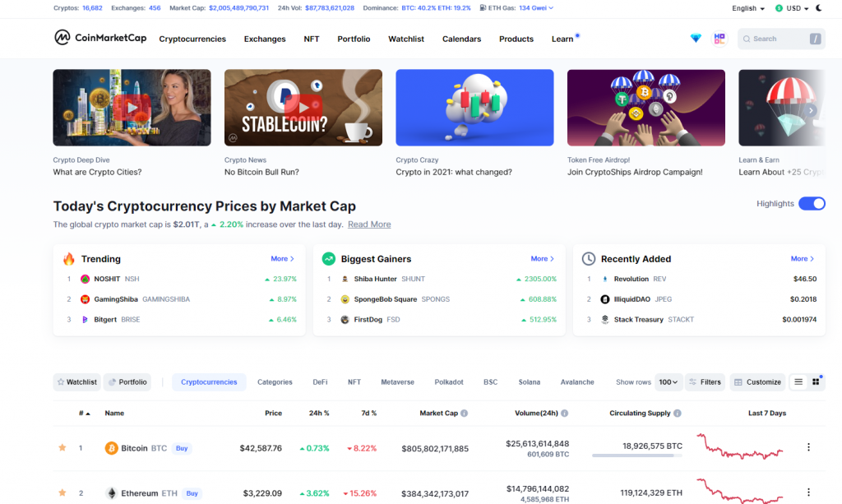
Task: Click the NOSHIT coin icon
Action: [x=85, y=279]
